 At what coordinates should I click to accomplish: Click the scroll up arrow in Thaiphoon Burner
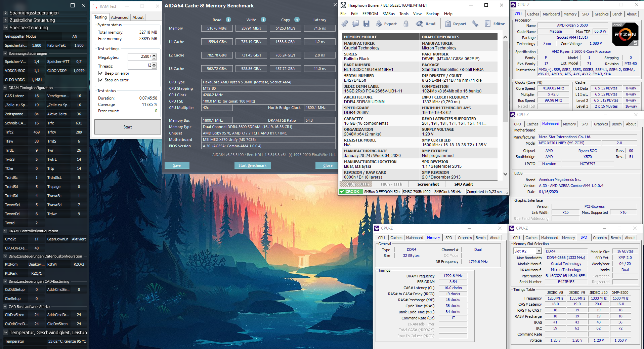(x=505, y=37)
